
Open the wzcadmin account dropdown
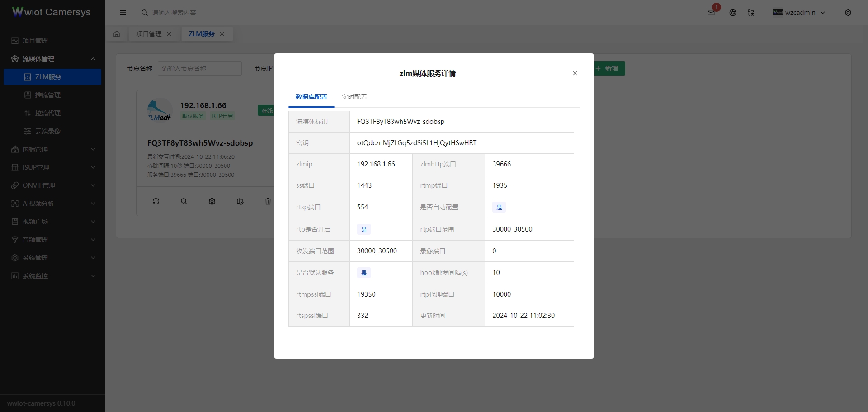[x=799, y=13]
